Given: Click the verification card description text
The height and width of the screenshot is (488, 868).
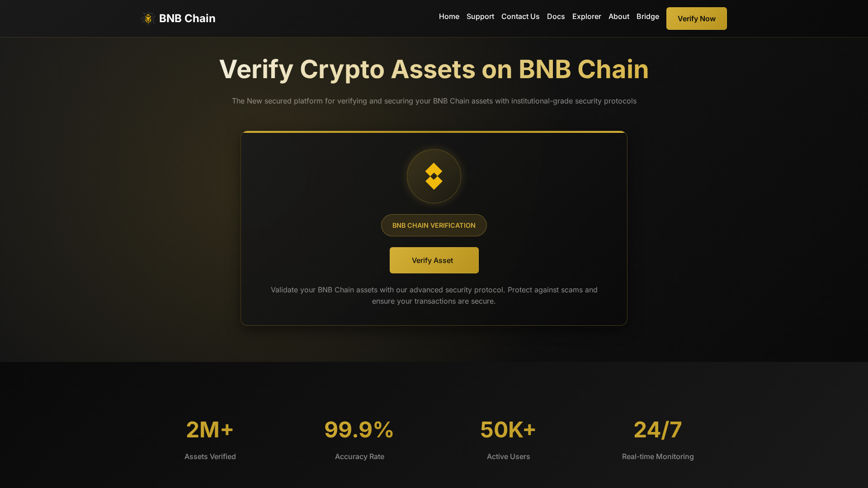Looking at the screenshot, I should pyautogui.click(x=434, y=295).
